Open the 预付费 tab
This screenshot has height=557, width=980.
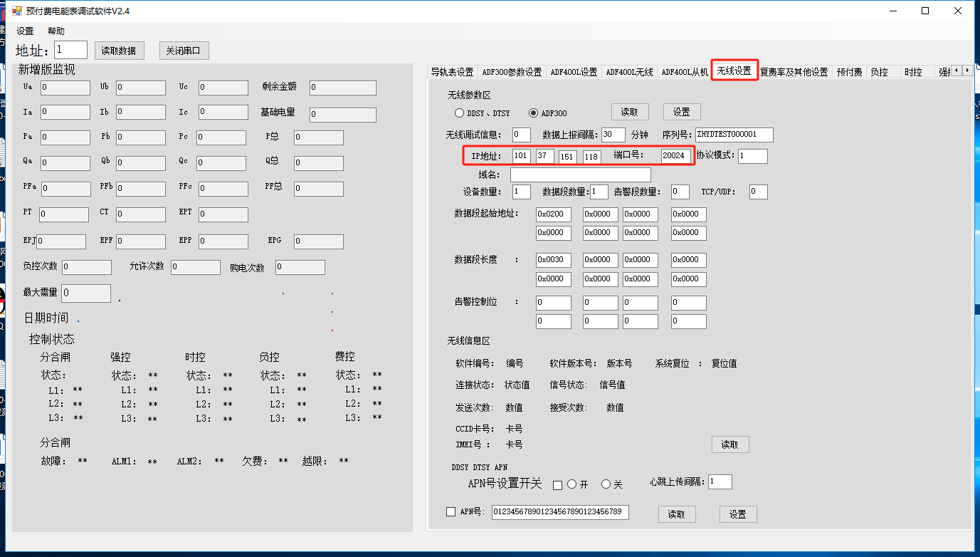[x=849, y=72]
